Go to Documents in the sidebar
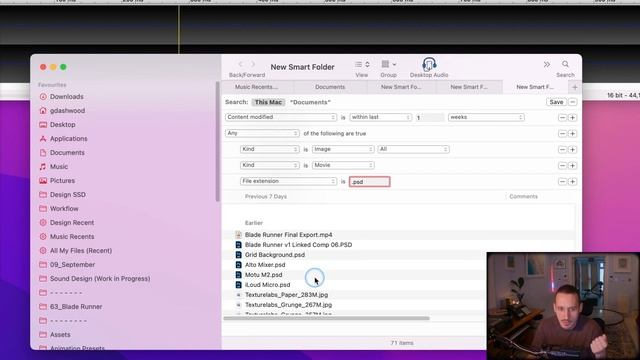 click(x=67, y=153)
